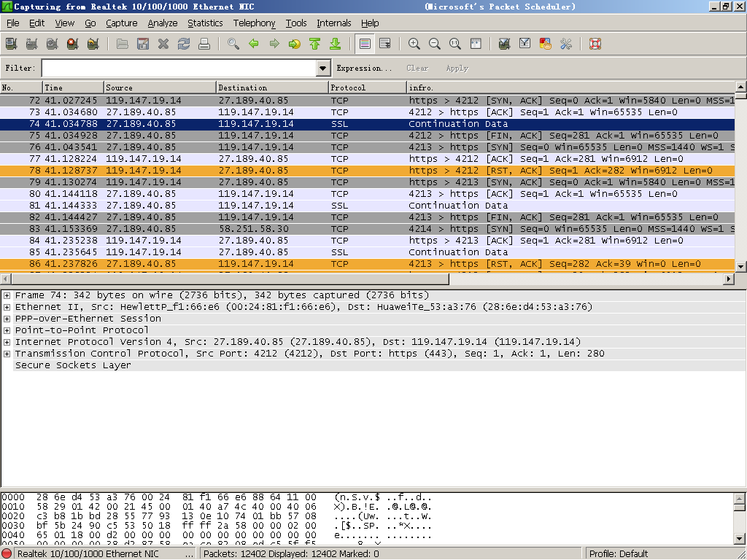Open the Internals menu
Viewport: 747px width, 560px height.
(333, 23)
